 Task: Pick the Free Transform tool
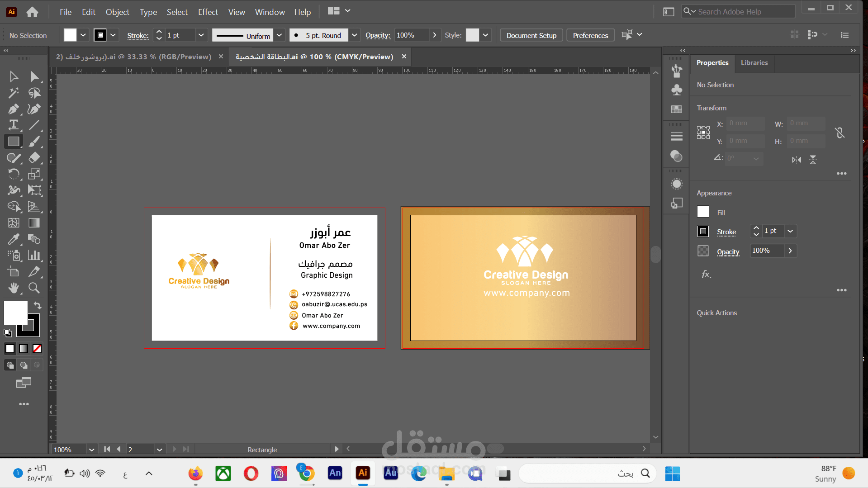tap(34, 190)
